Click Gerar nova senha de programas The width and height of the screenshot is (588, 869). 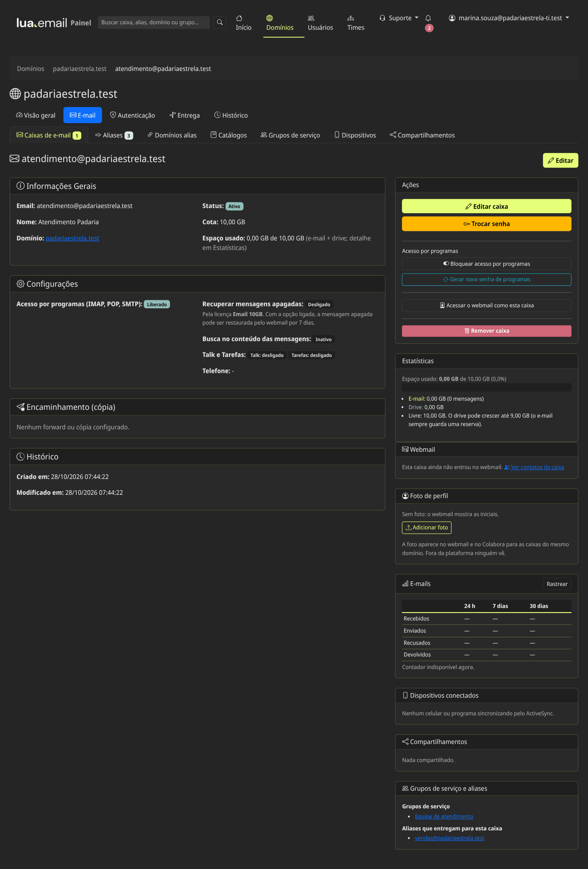click(x=486, y=279)
